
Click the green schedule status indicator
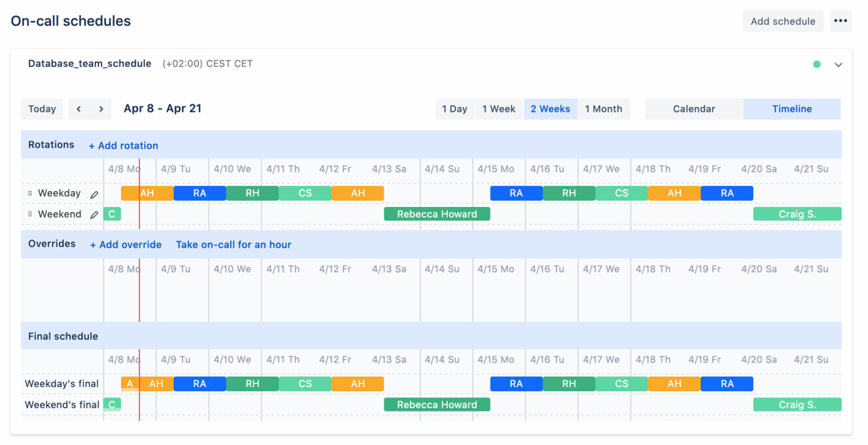click(x=817, y=64)
